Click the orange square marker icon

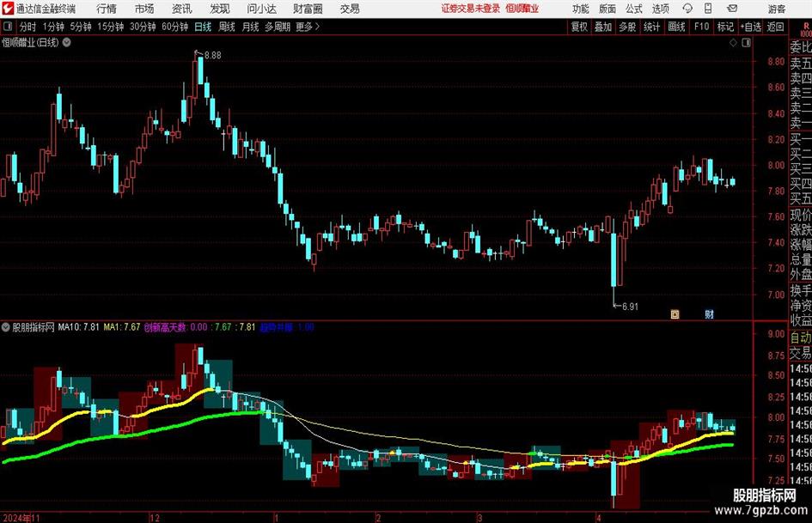tap(675, 313)
